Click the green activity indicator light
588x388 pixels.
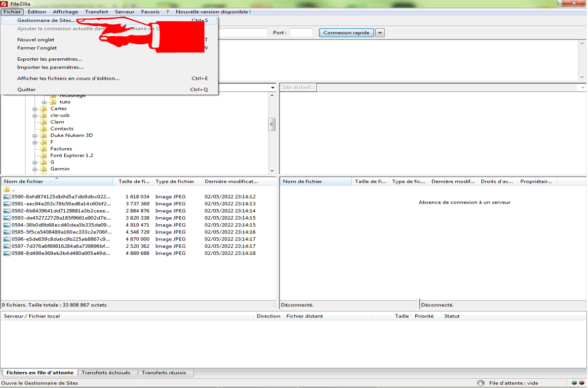pyautogui.click(x=574, y=383)
